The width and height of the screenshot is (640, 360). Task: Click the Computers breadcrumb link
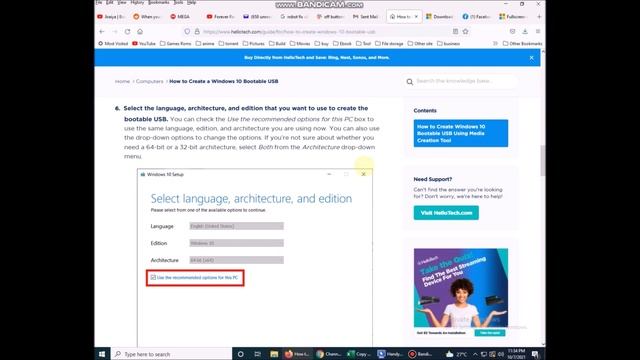pos(149,81)
